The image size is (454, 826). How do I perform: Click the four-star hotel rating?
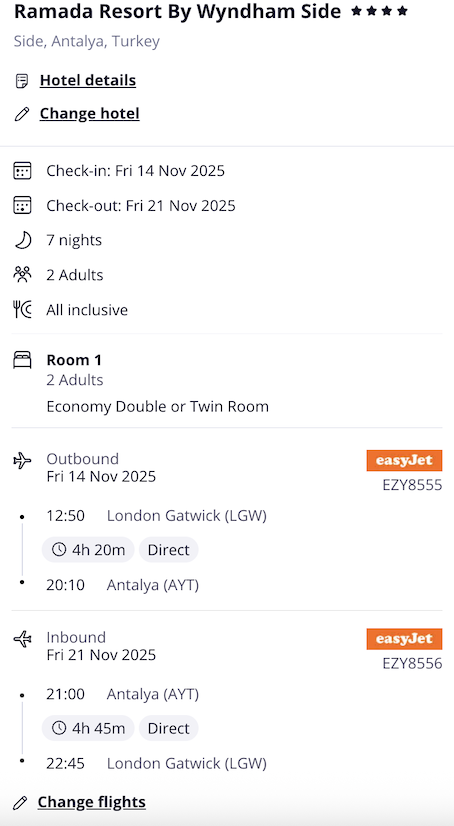(379, 11)
